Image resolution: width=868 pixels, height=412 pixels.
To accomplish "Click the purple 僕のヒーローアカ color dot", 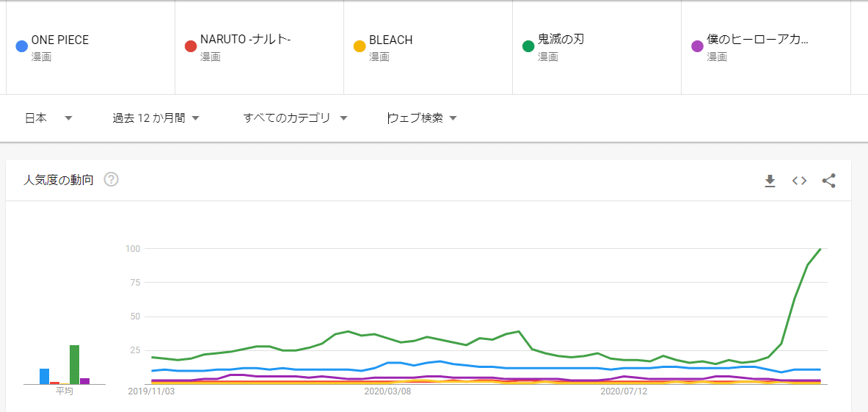I will click(697, 47).
